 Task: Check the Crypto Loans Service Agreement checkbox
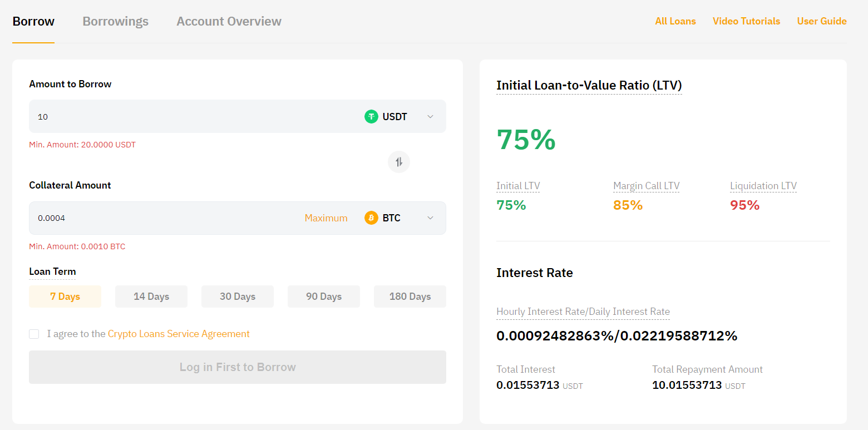click(x=34, y=334)
